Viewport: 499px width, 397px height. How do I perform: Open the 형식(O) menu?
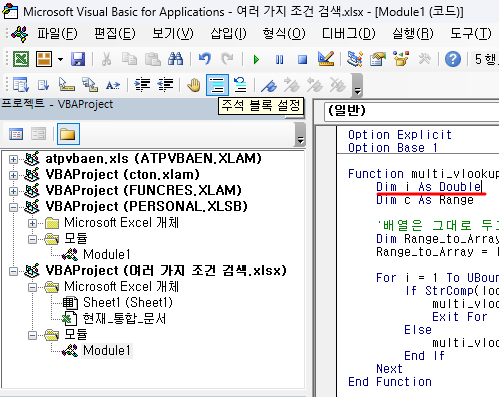(284, 33)
